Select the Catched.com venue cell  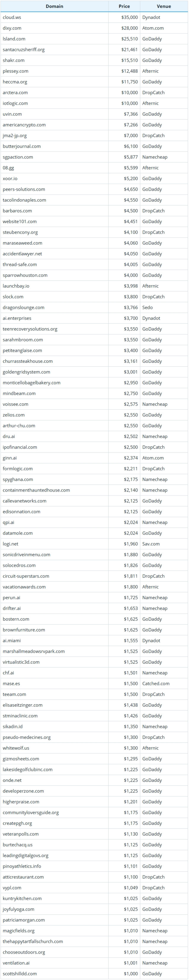tap(156, 684)
